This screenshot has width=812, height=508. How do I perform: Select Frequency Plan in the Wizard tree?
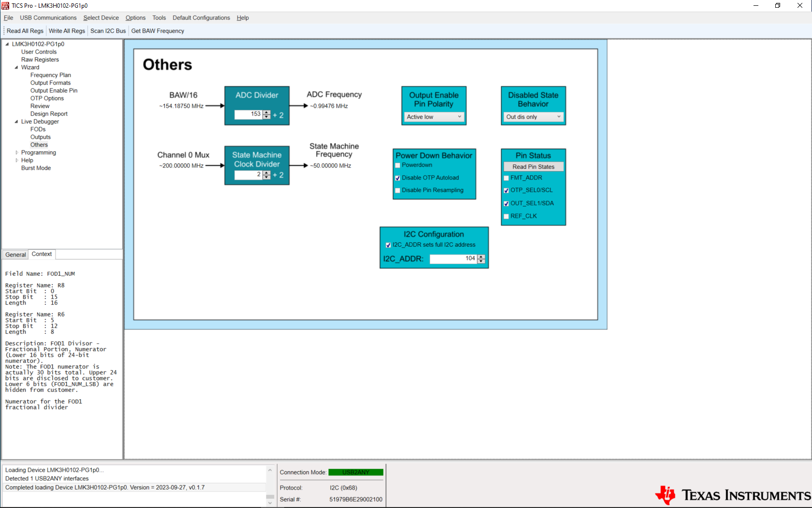click(x=50, y=75)
